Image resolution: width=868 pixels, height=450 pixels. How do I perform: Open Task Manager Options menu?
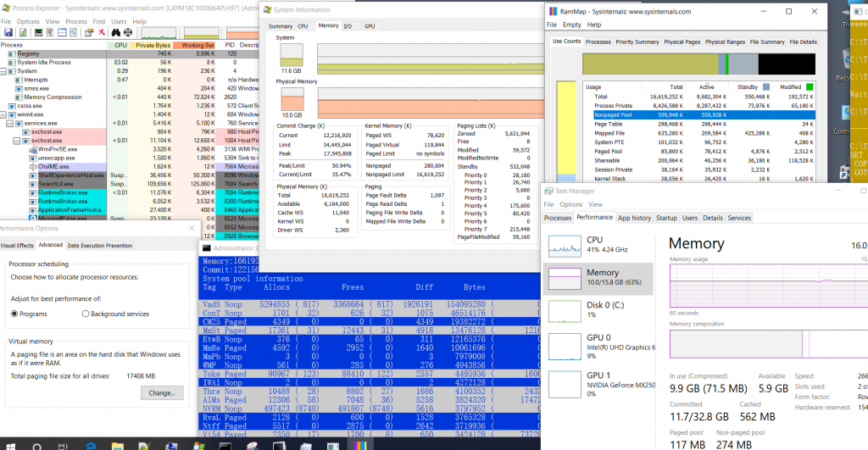570,204
